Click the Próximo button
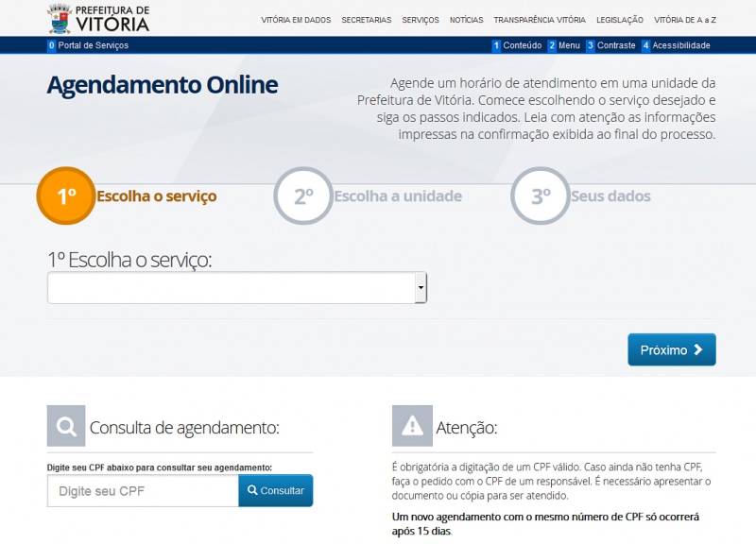 672,349
